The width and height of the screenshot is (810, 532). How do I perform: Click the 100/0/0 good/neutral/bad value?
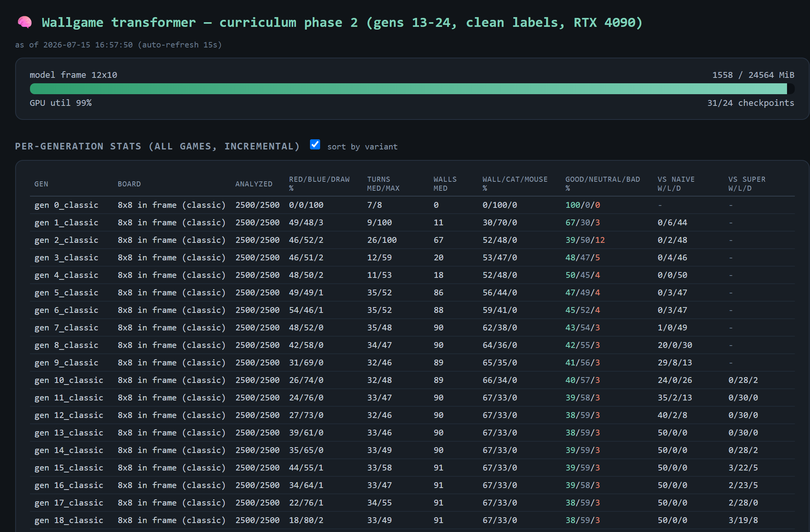[x=583, y=205]
